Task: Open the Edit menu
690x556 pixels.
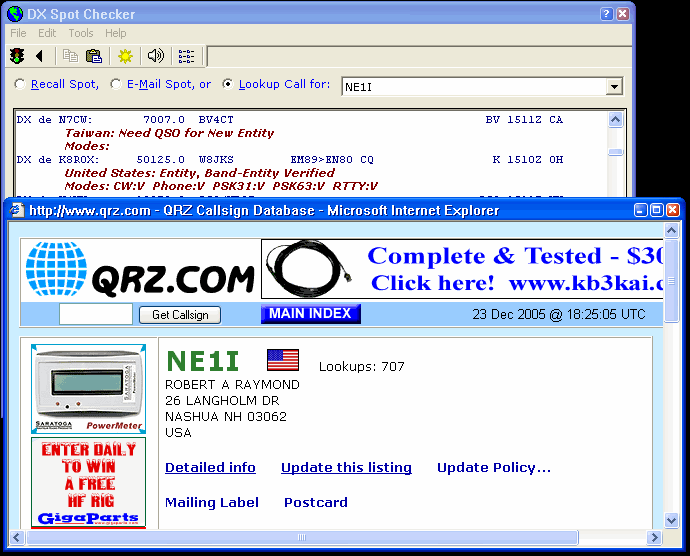Action: coord(47,33)
